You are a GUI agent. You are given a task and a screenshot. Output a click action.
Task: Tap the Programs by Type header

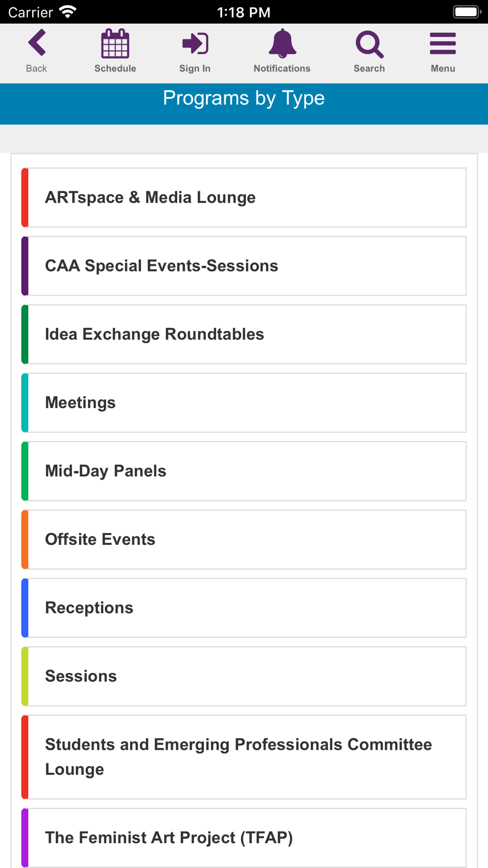click(244, 98)
